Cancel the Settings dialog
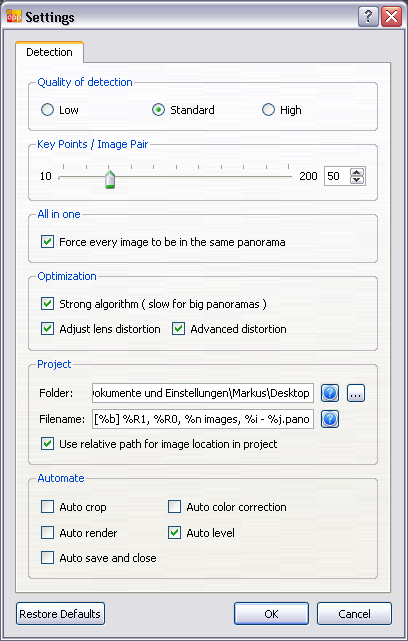Screen dimensions: 408x641 354,614
